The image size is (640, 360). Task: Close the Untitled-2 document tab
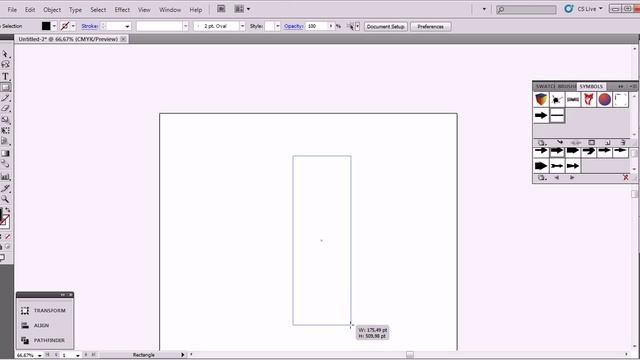[x=123, y=39]
